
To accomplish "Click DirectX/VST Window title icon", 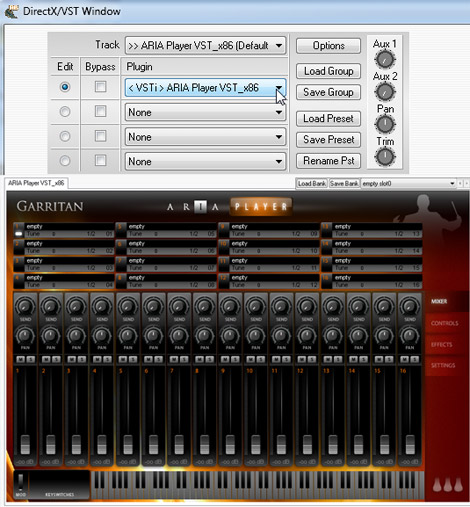I will coord(11,11).
